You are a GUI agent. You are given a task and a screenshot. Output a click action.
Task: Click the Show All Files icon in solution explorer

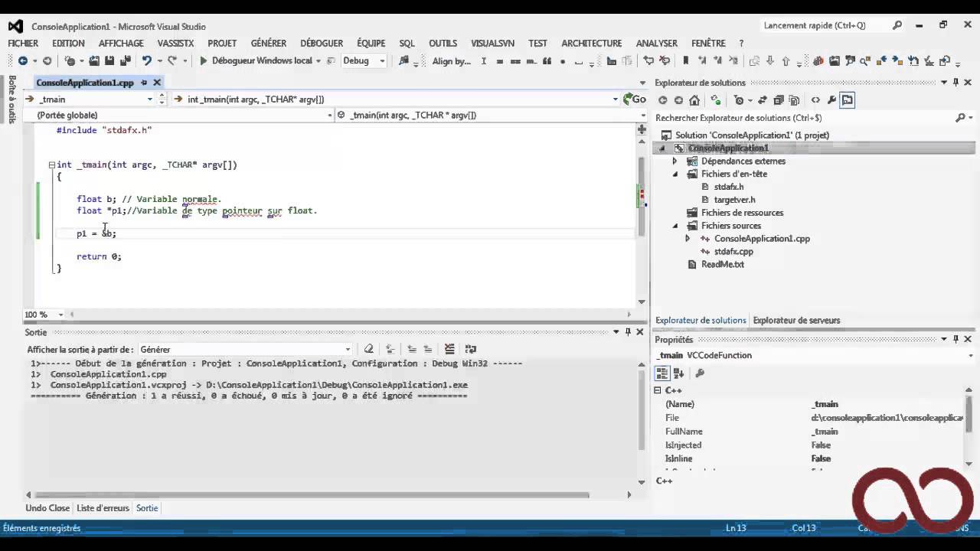pos(794,100)
